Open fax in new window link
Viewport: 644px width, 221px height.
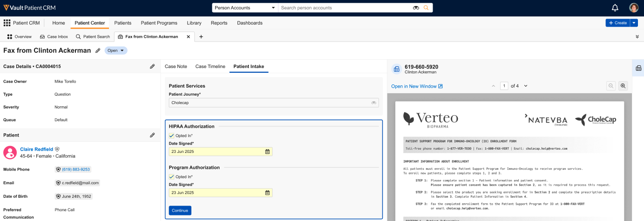tap(417, 86)
